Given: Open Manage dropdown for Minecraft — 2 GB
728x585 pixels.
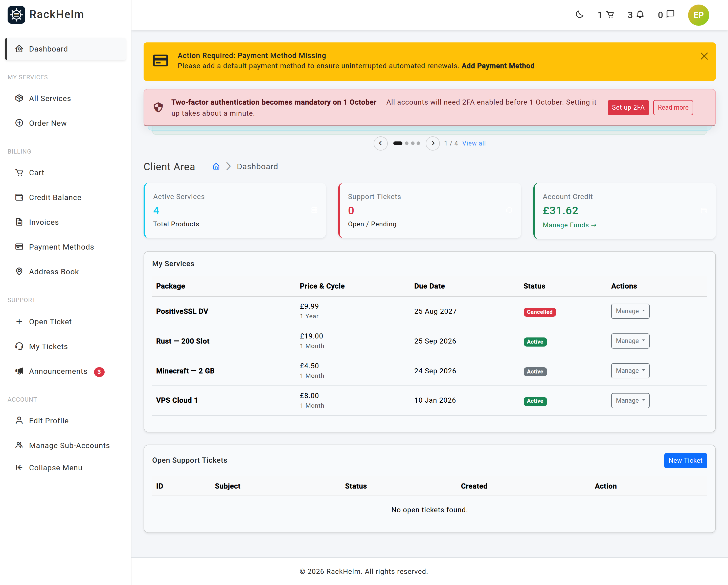Looking at the screenshot, I should pyautogui.click(x=630, y=371).
